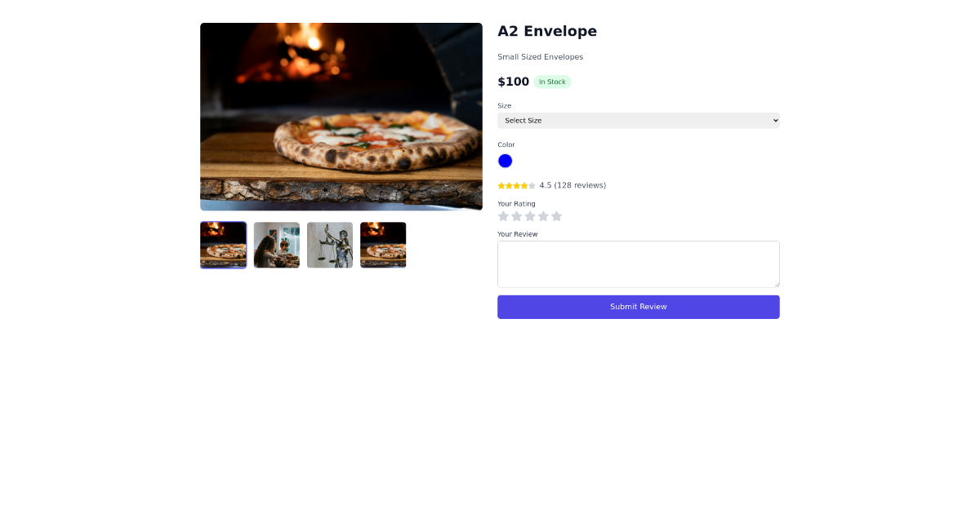Click the first yellow star in product rating
Image resolution: width=980 pixels, height=514 pixels.
point(501,185)
